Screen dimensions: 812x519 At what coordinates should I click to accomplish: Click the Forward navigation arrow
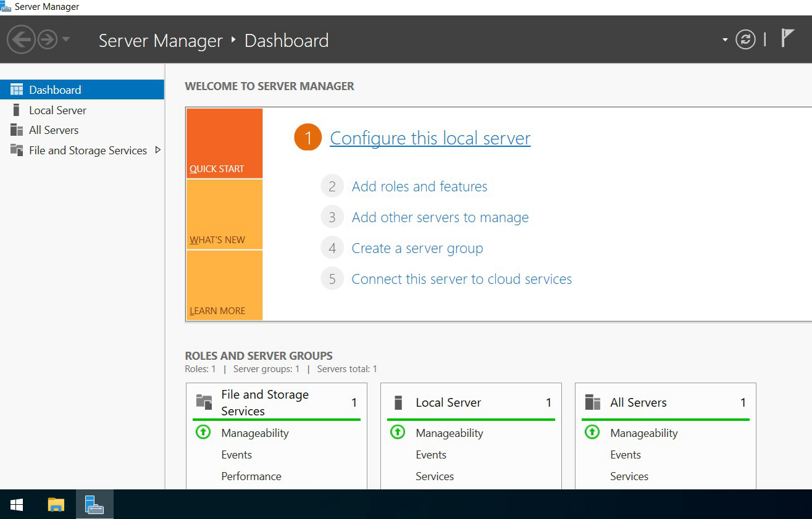tap(48, 40)
